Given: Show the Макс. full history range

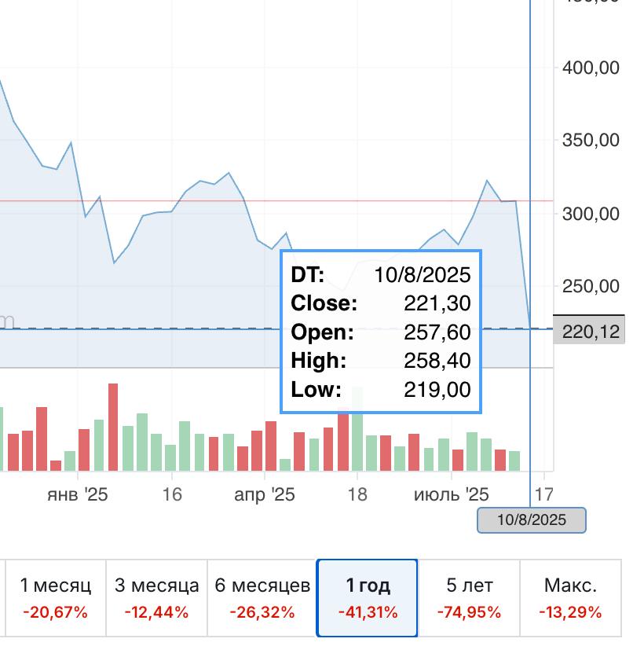Looking at the screenshot, I should tap(570, 598).
